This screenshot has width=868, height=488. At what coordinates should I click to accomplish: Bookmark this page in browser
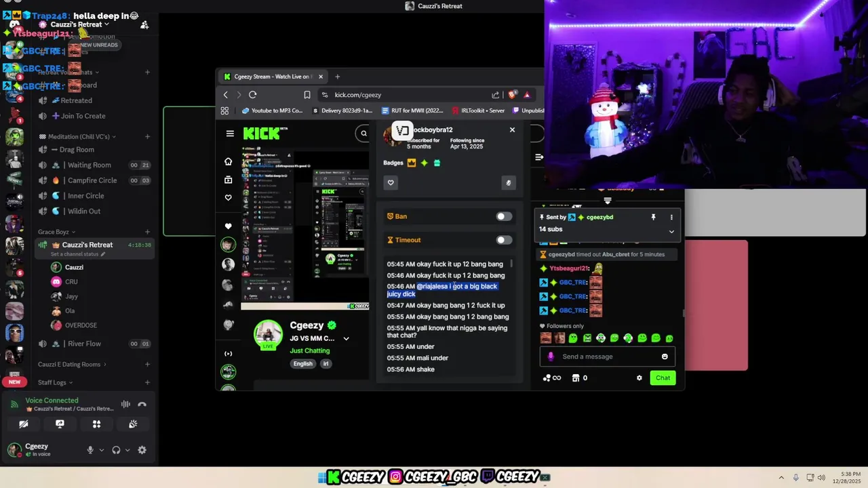(x=307, y=95)
